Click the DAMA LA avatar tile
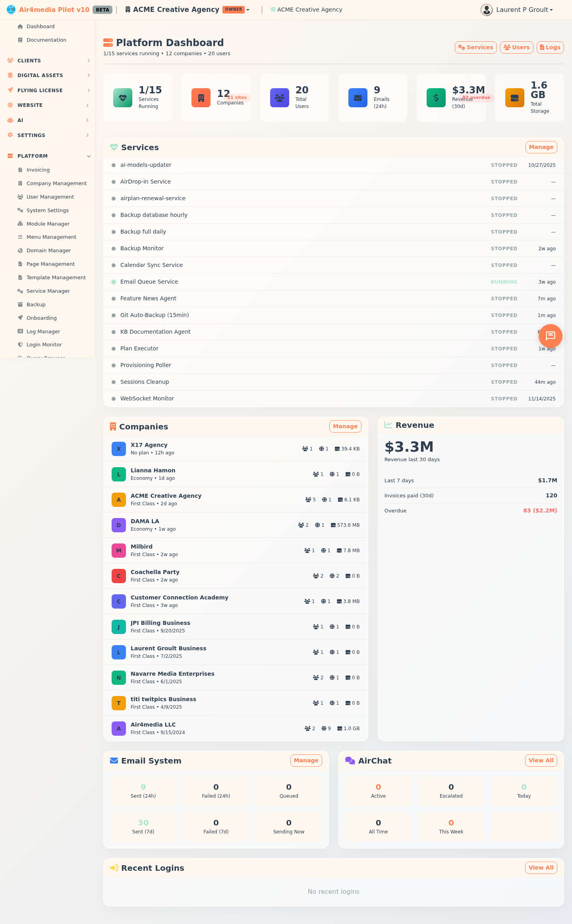 [x=119, y=525]
